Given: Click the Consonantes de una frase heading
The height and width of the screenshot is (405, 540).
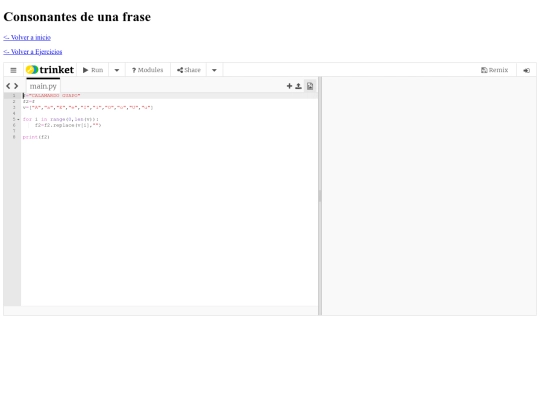Looking at the screenshot, I should 77,17.
